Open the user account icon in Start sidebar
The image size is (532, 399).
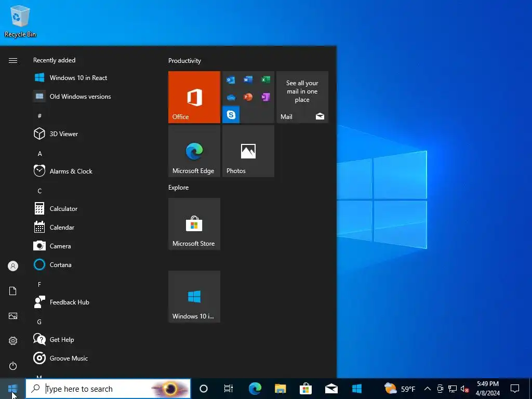click(x=13, y=266)
